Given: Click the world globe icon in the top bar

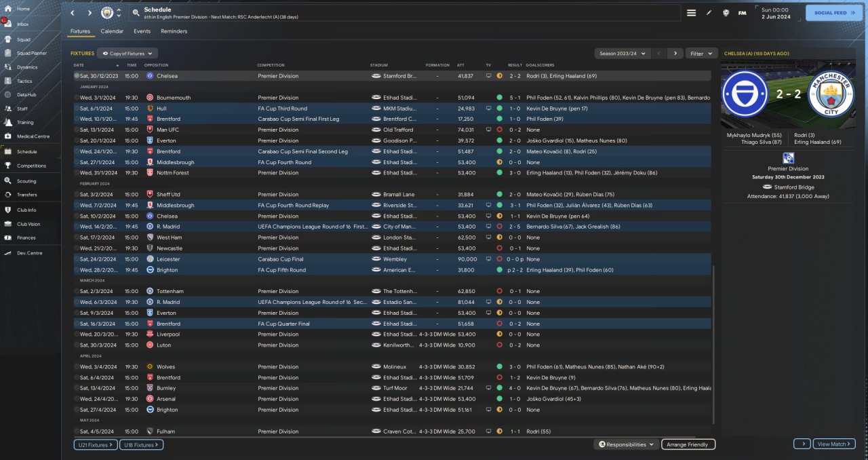Looking at the screenshot, I should tap(726, 13).
